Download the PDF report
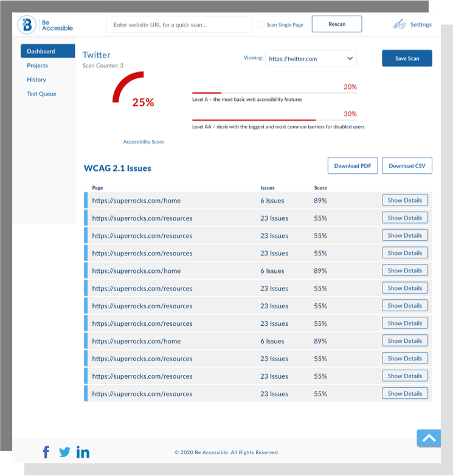Image resolution: width=453 pixels, height=476 pixels. 353,166
